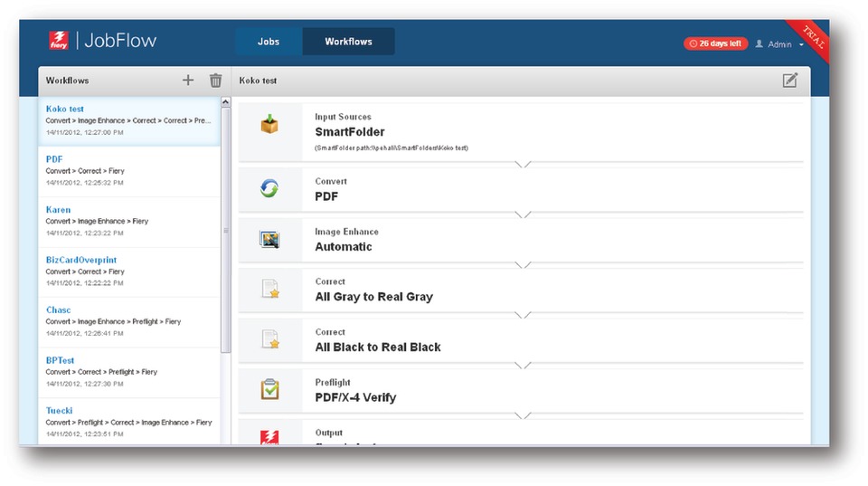Click Chasc's Convert > Image Enhance > Preflight path
Viewport: 868px width, 486px height.
click(x=113, y=321)
